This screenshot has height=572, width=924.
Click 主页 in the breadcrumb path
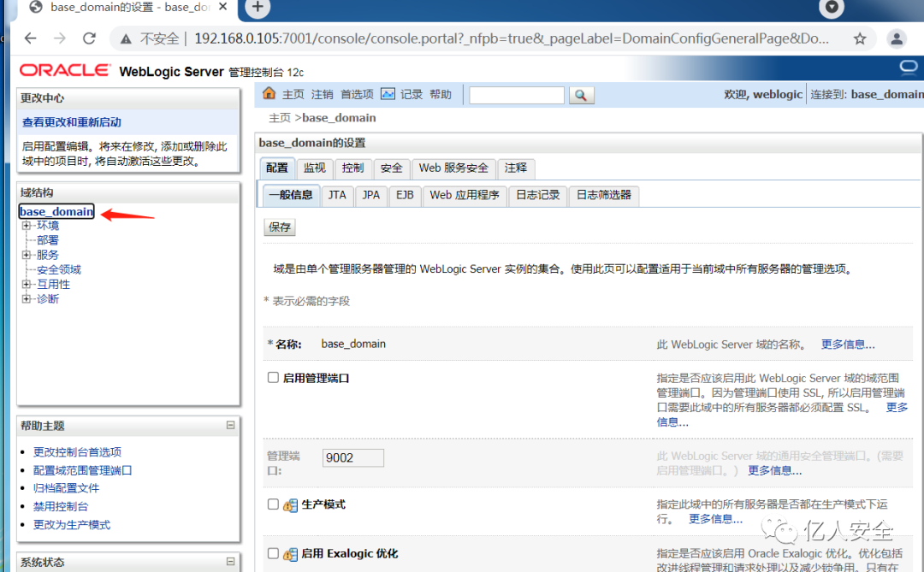tap(279, 118)
